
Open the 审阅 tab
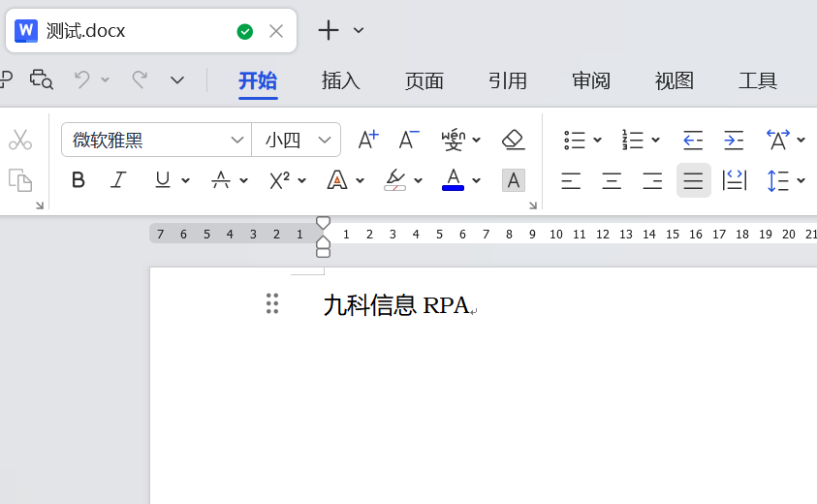point(591,81)
